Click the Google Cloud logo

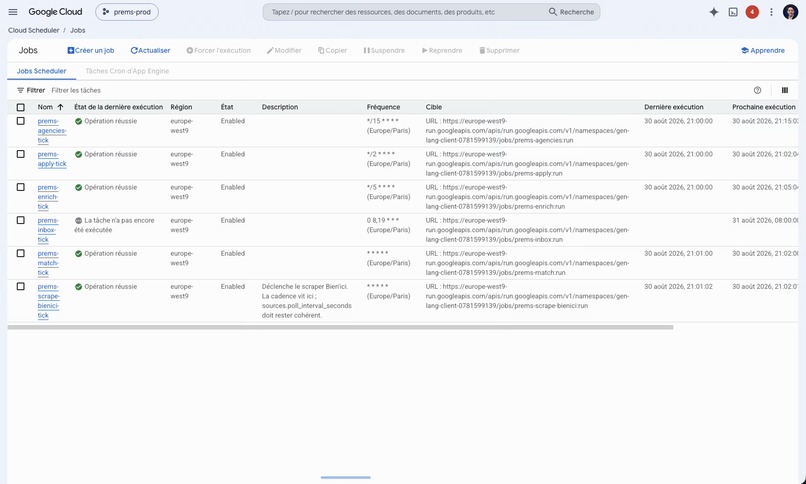[x=55, y=12]
